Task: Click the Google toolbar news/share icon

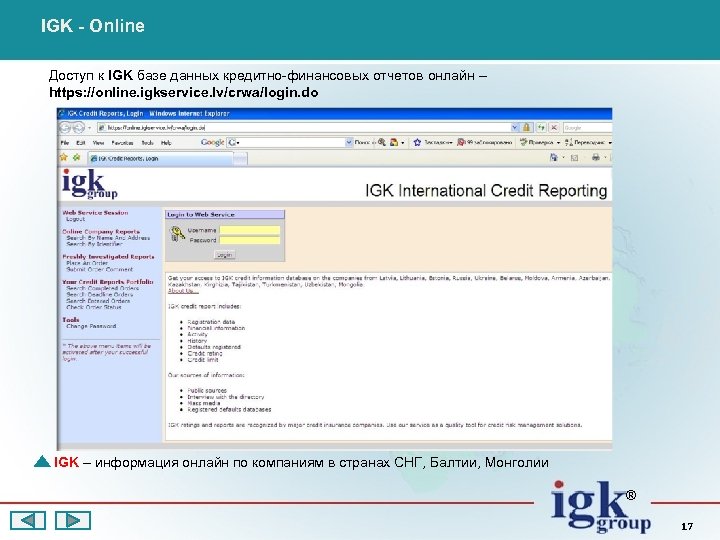Action: pos(394,142)
